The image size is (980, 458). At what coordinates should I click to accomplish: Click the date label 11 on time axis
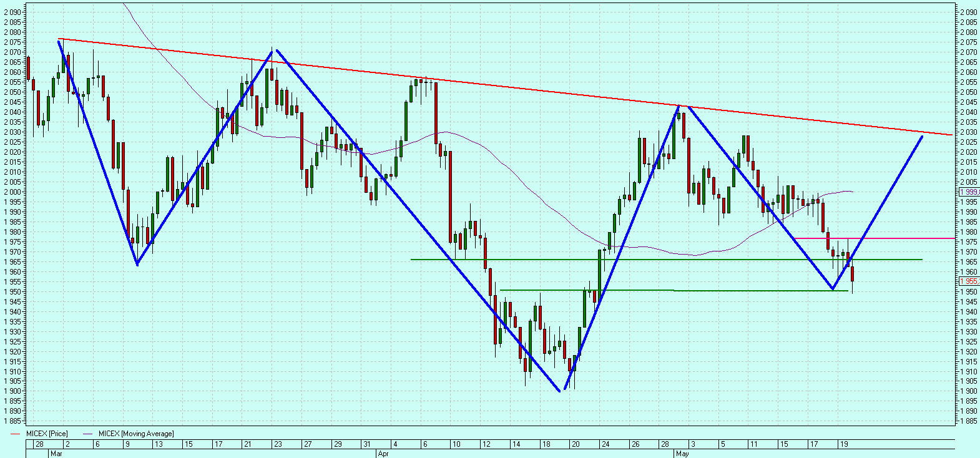754,444
